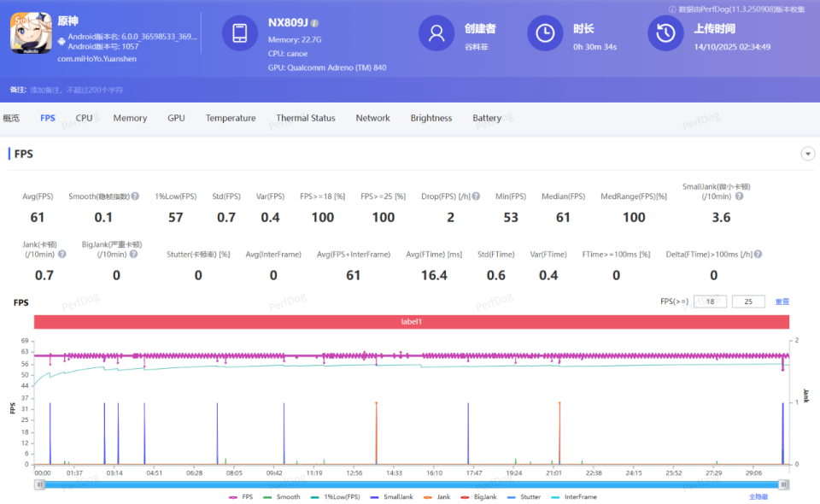Click 全隐藏 to hide all series
Viewport: 820px width, 504px height.
tap(758, 496)
